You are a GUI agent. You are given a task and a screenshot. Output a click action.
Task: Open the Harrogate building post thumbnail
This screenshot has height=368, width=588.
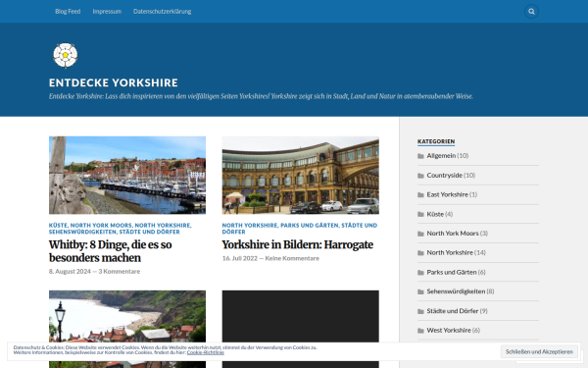pyautogui.click(x=301, y=175)
